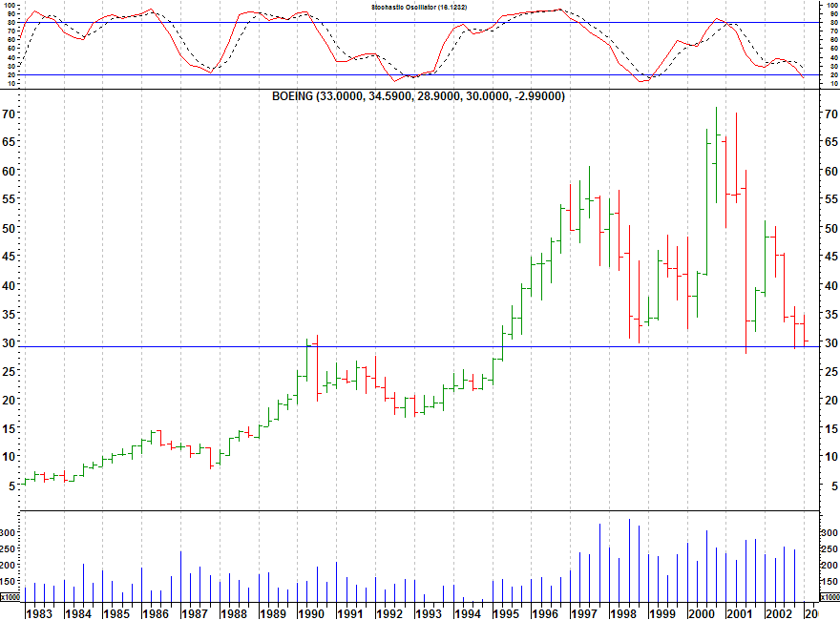Click the 60 price label on left axis
840x620 pixels.
tap(8, 172)
